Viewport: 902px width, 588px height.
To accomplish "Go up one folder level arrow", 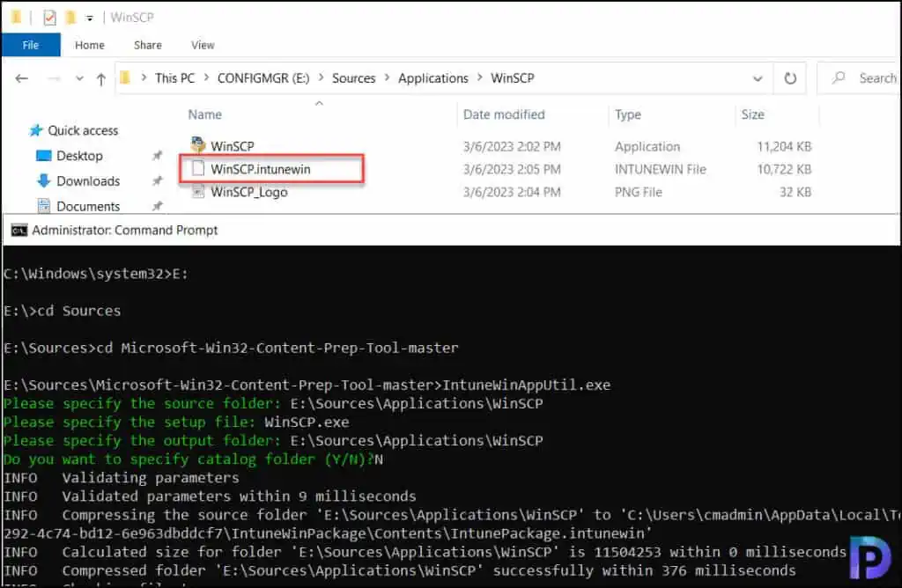I will (x=101, y=78).
